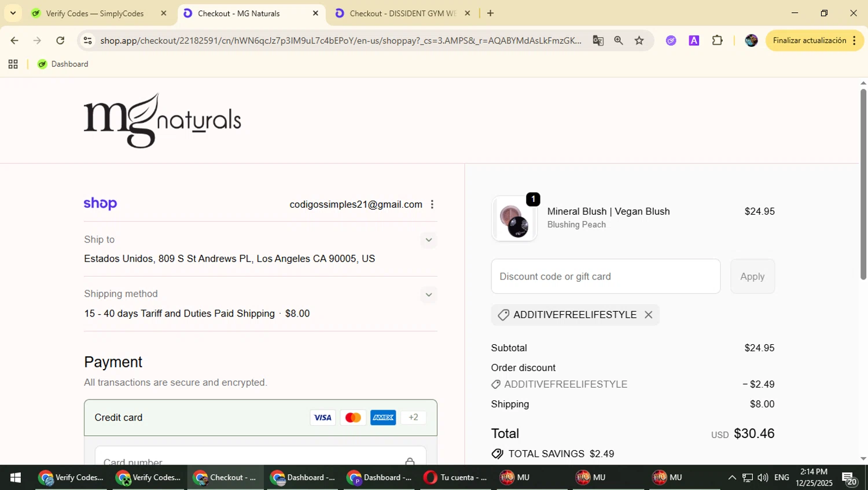Click the Ship to address text
868x490 pixels.
click(x=229, y=259)
